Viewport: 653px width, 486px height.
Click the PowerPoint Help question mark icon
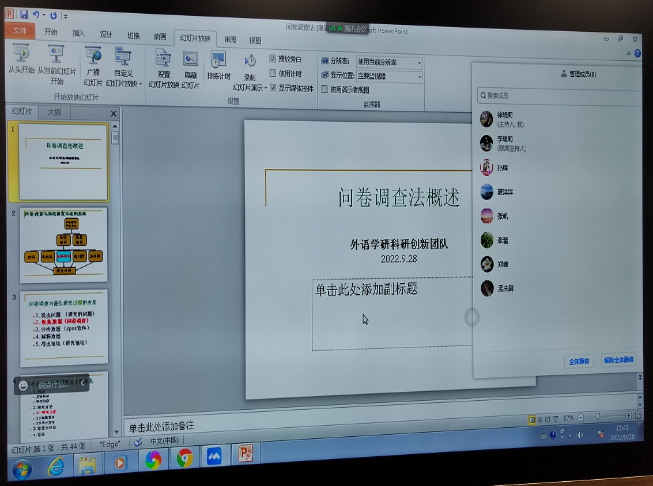pos(637,53)
